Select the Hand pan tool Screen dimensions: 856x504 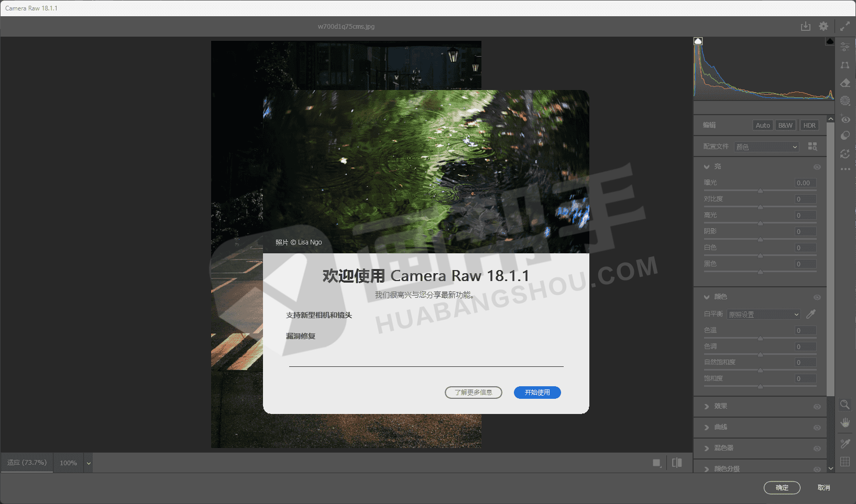click(845, 422)
